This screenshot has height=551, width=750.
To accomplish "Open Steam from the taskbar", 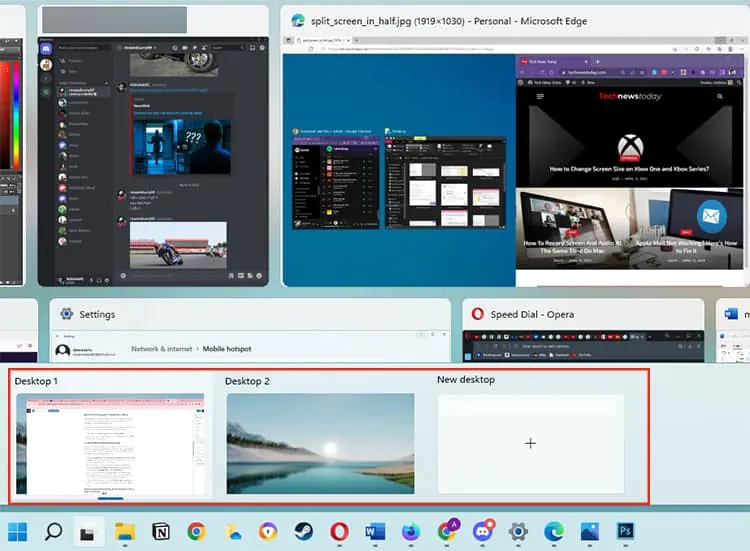I will (x=304, y=531).
